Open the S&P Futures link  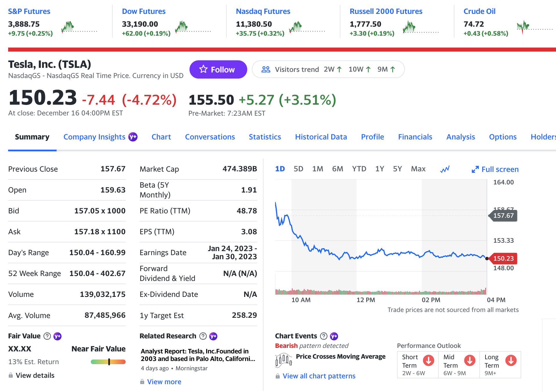click(x=29, y=11)
